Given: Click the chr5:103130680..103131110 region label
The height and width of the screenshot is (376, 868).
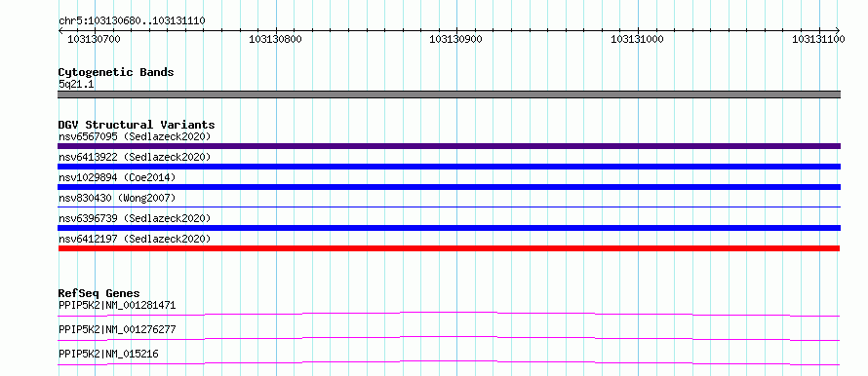Looking at the screenshot, I should click(132, 20).
